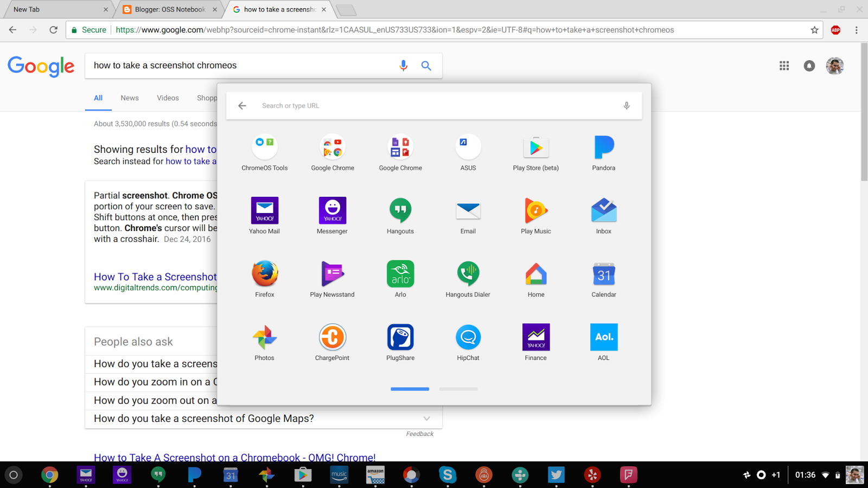This screenshot has height=488, width=868.
Task: Start voice search in the Google search box
Action: pyautogui.click(x=403, y=66)
